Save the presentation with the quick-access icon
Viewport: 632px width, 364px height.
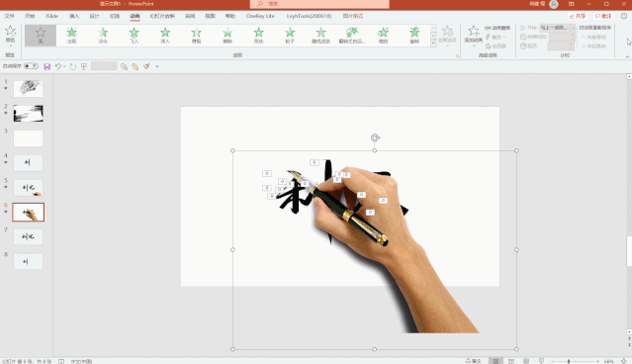[47, 66]
